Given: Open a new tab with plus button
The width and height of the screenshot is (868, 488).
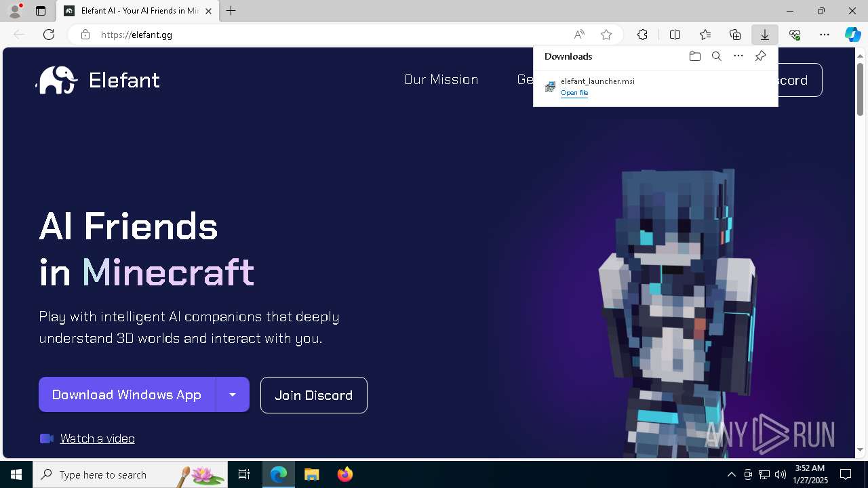Looking at the screenshot, I should pyautogui.click(x=231, y=11).
